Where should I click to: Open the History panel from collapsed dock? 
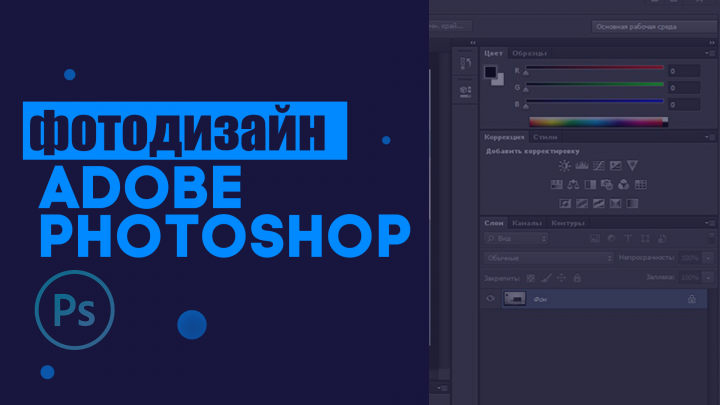[x=465, y=63]
